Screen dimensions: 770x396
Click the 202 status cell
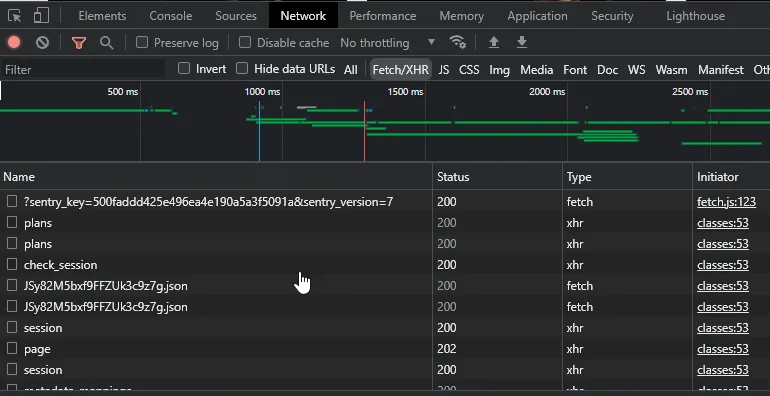pyautogui.click(x=446, y=349)
